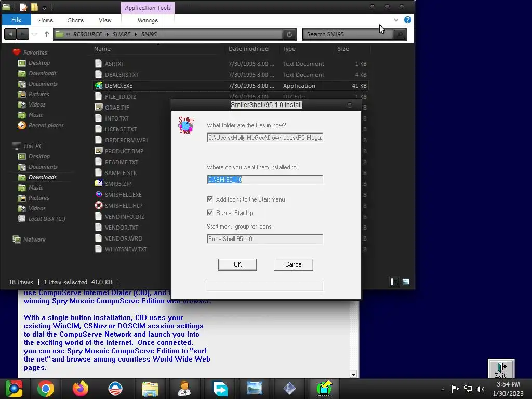Open the network tray icon
532x399 pixels.
coord(468,389)
